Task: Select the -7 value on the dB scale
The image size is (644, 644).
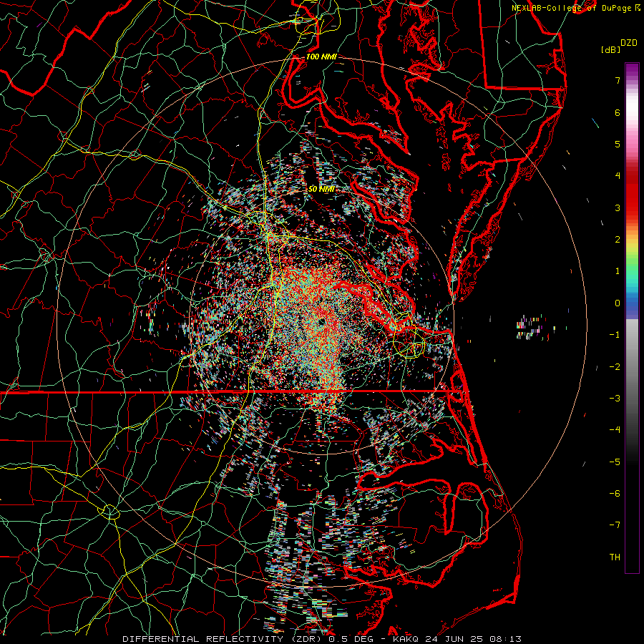Action: click(x=615, y=525)
